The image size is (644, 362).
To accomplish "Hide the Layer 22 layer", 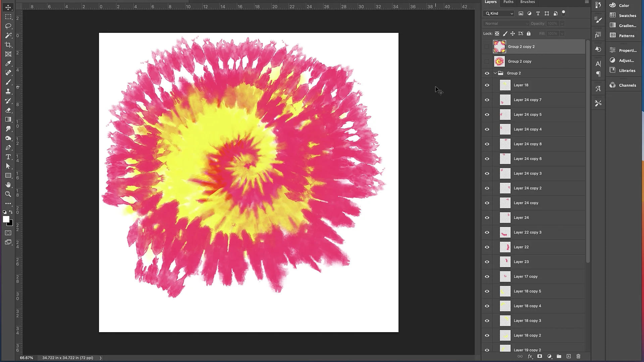I will click(487, 247).
